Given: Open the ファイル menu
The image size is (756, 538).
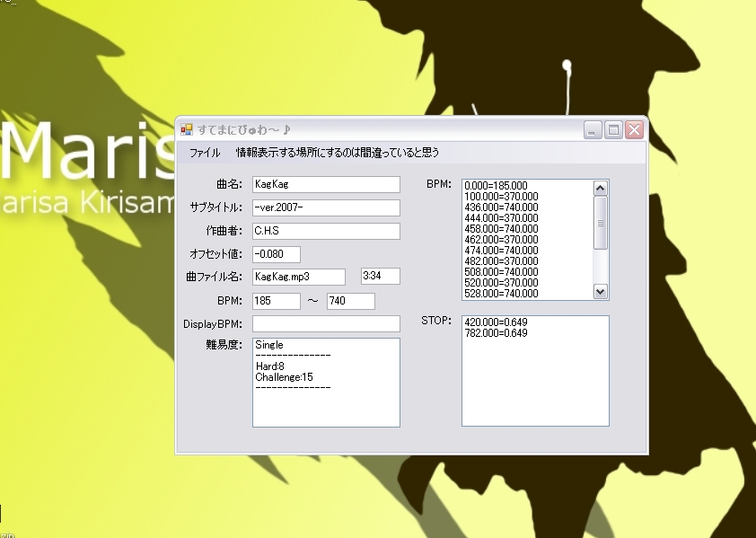Looking at the screenshot, I should pyautogui.click(x=205, y=153).
